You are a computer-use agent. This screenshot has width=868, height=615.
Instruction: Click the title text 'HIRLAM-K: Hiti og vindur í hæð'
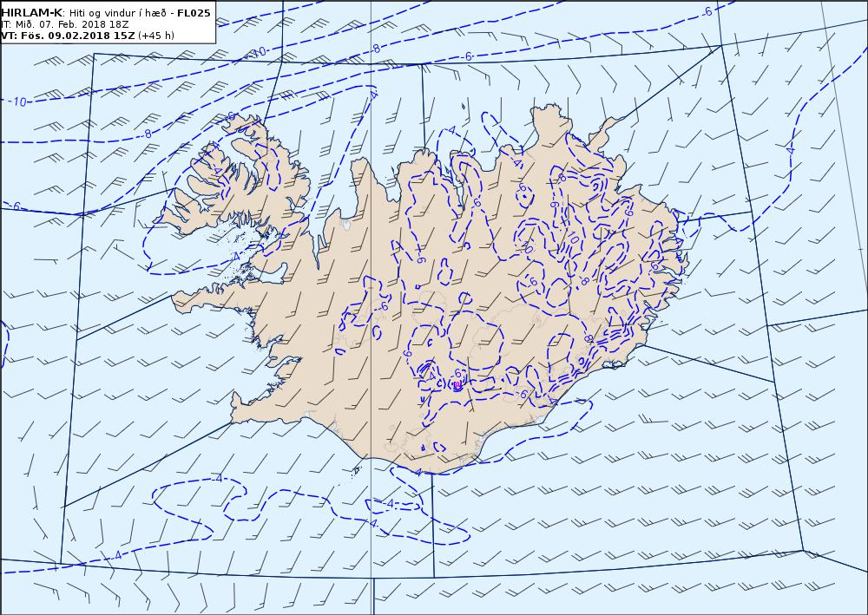point(84,13)
